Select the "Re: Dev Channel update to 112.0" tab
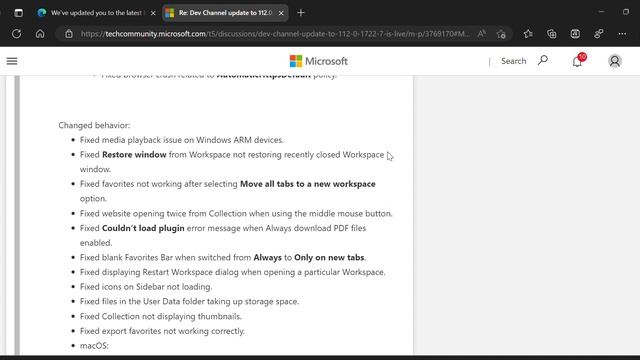This screenshot has width=640, height=360. pos(225,13)
